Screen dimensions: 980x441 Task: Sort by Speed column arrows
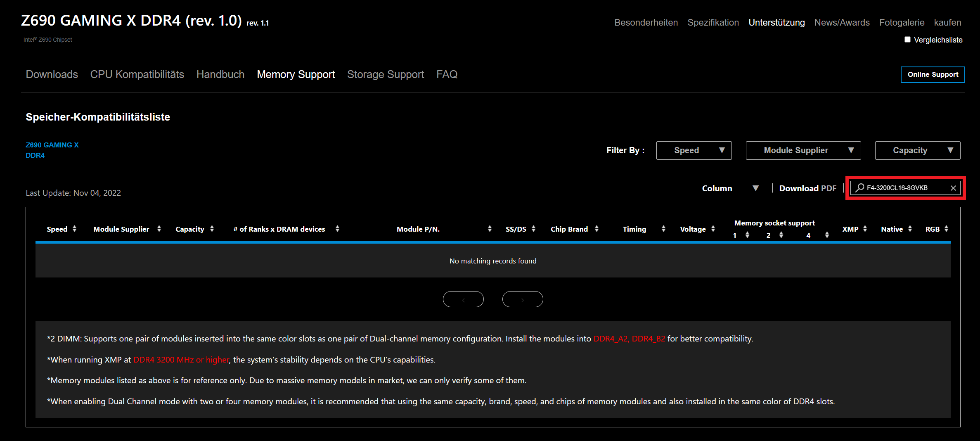pos(74,229)
